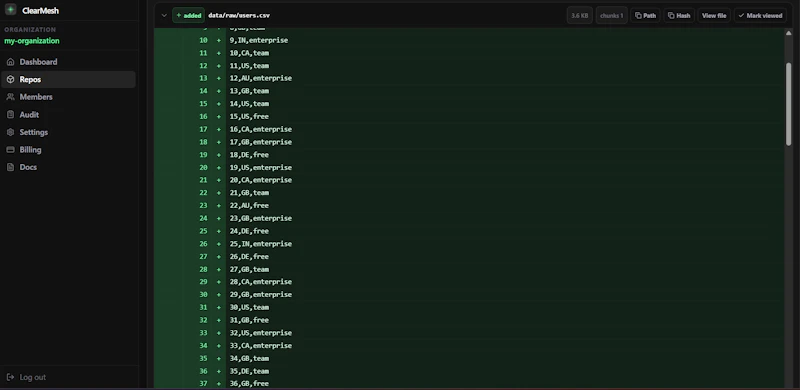Copy the file Path
This screenshot has height=390, width=800.
(645, 15)
